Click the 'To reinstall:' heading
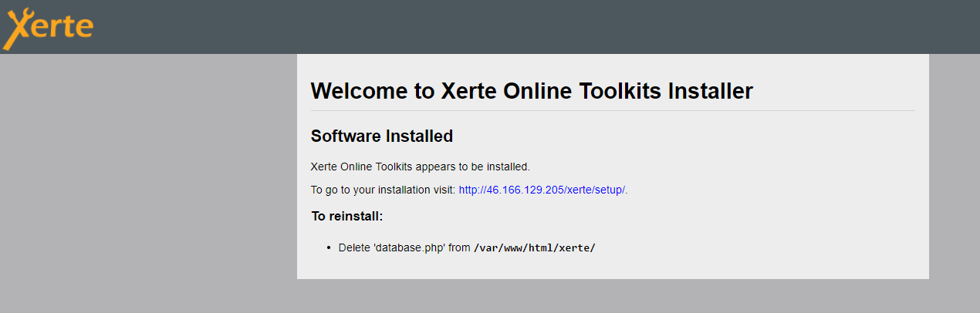The width and height of the screenshot is (980, 313). coord(347,216)
